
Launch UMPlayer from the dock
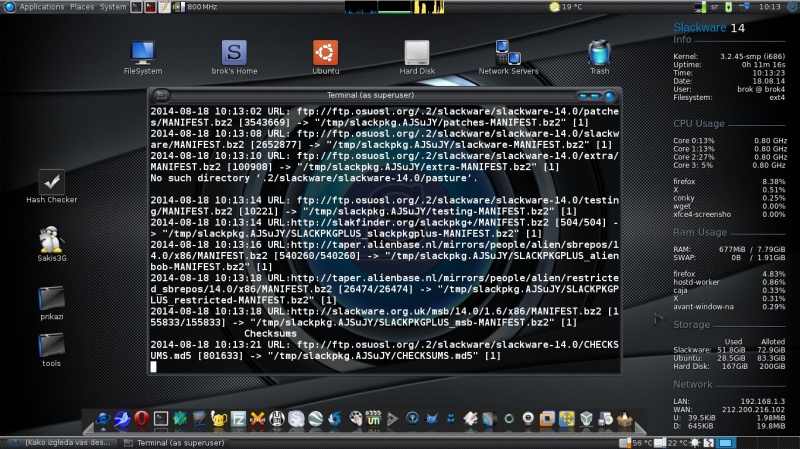click(373, 419)
